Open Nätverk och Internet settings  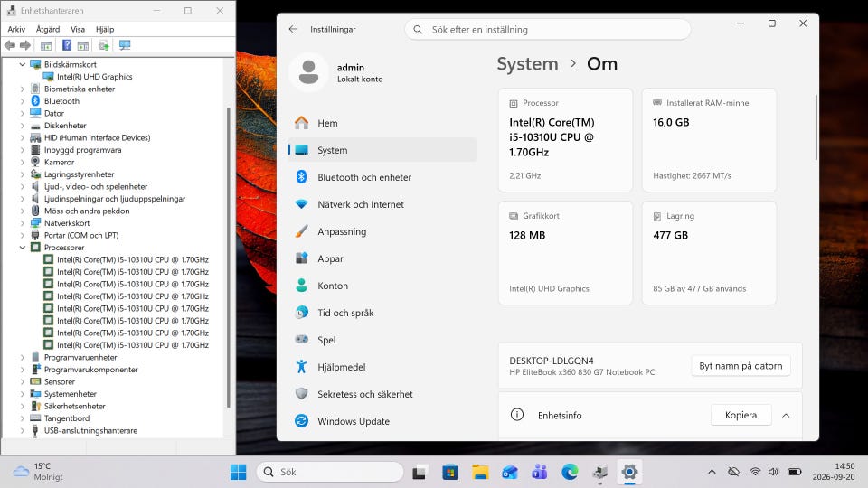pos(382,204)
